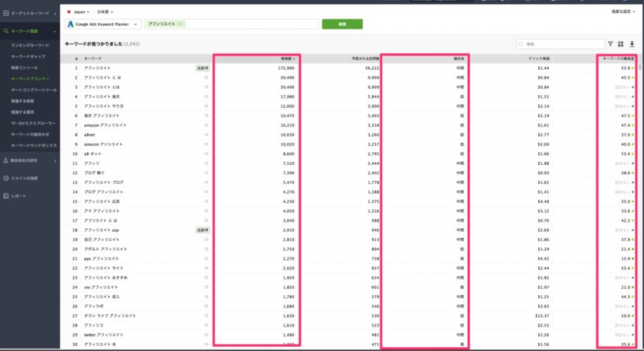Click the >> arrow for アフィリエイト ブログ
The image size is (644, 351).
[206, 182]
